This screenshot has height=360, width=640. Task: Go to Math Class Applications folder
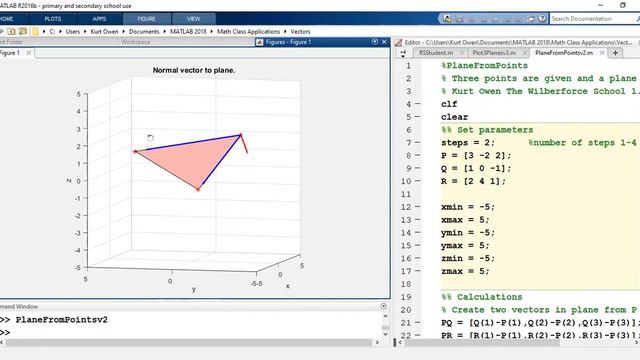248,31
